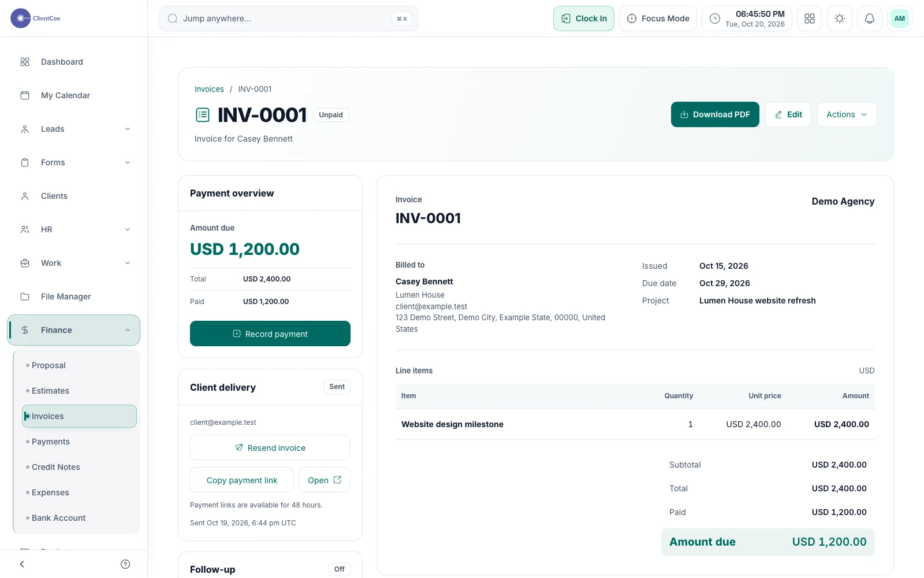Open Credit Notes under Finance
The width and height of the screenshot is (924, 578).
point(79,467)
